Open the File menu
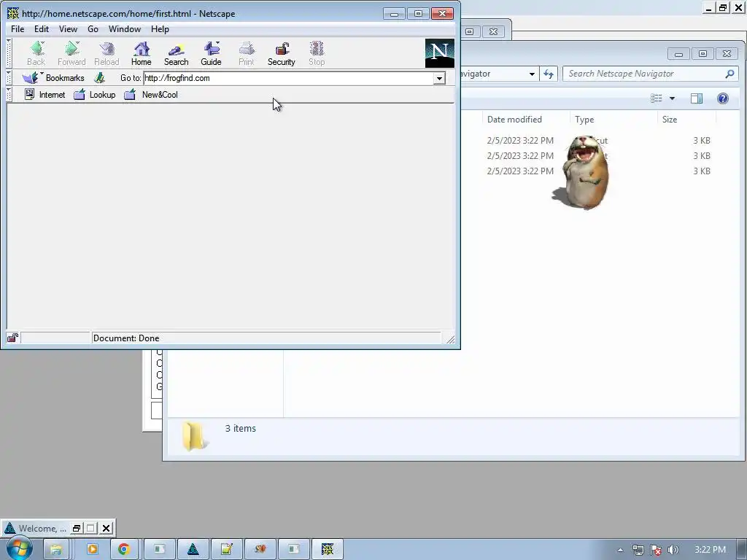The width and height of the screenshot is (747, 560). tap(18, 29)
